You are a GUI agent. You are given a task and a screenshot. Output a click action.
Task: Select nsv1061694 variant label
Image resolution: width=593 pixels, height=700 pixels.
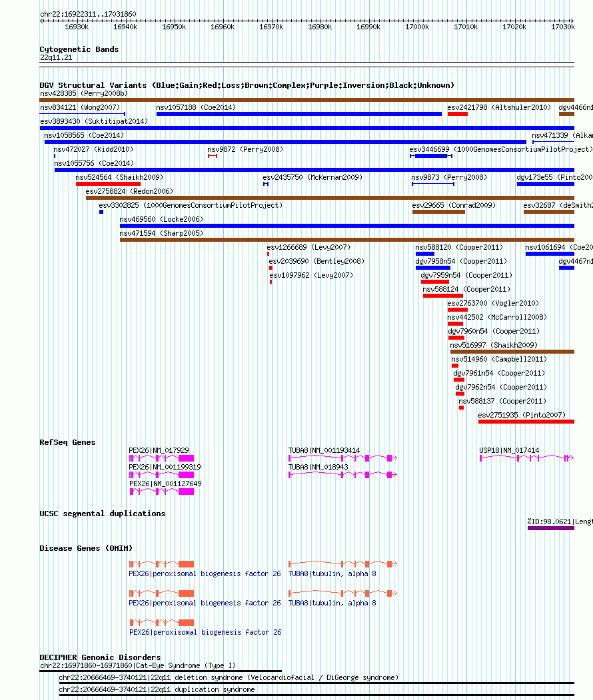(559, 247)
